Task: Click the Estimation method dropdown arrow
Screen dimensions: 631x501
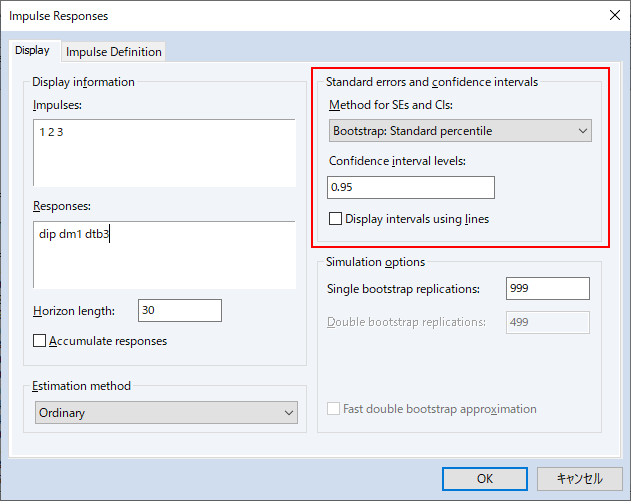Action: [289, 413]
